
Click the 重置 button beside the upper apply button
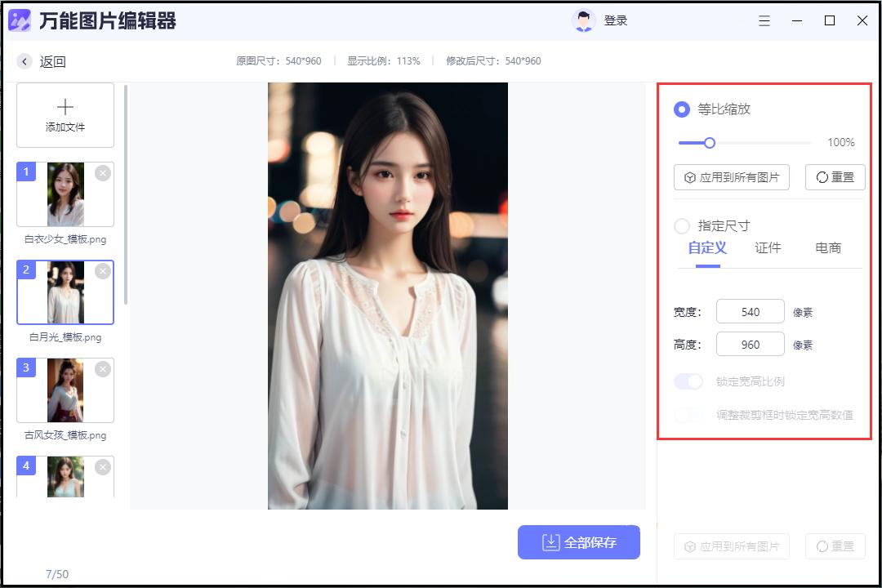pyautogui.click(x=835, y=177)
